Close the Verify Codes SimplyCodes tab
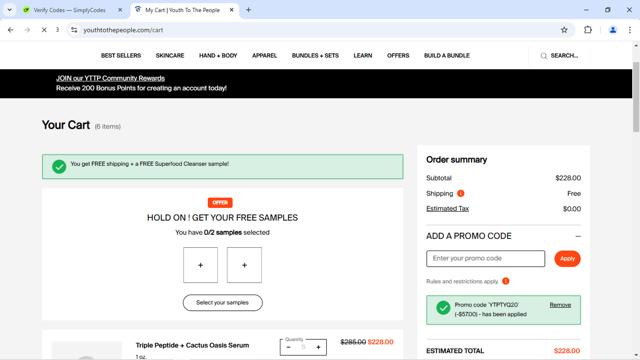The height and width of the screenshot is (360, 640). tap(120, 10)
